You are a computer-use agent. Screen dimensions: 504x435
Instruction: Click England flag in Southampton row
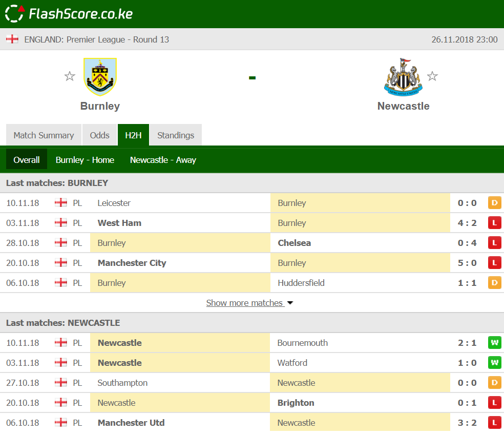click(61, 382)
